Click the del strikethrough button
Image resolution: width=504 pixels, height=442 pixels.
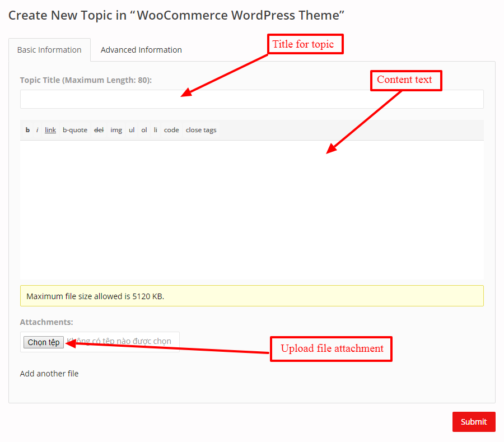pos(99,130)
